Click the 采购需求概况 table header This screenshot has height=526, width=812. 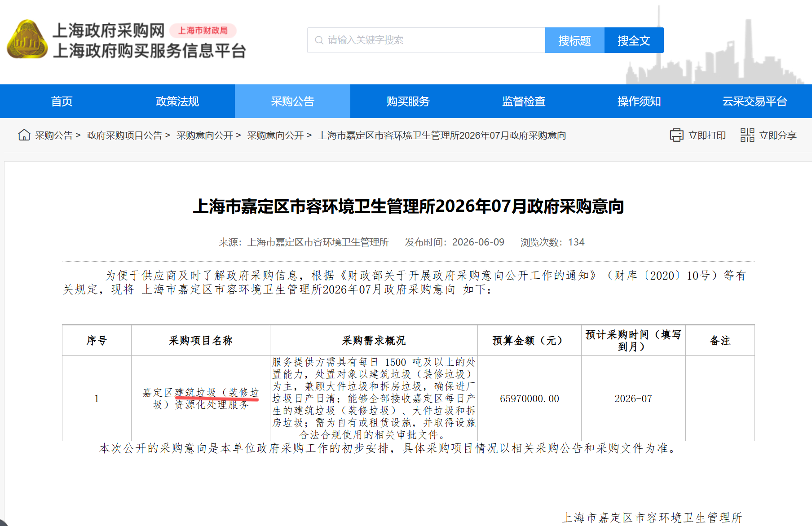(x=374, y=341)
